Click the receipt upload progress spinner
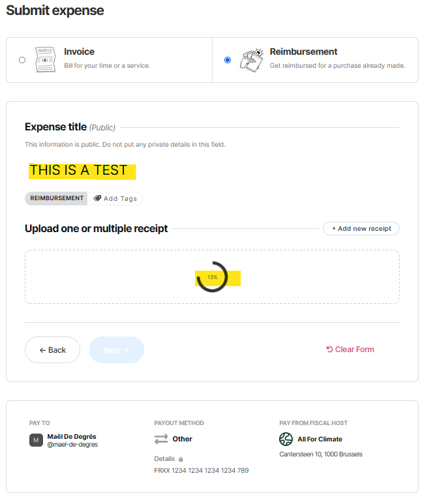This screenshot has width=431, height=504. pos(212,277)
